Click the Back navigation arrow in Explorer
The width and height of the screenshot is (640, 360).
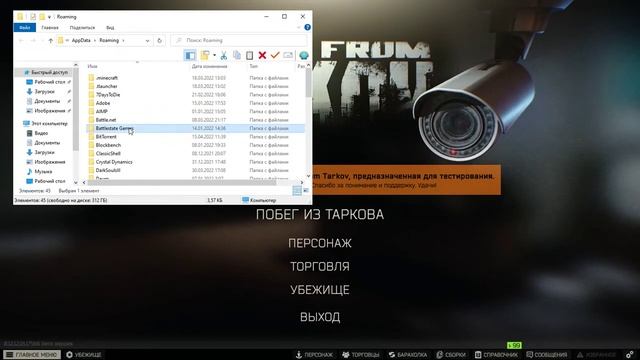21,40
